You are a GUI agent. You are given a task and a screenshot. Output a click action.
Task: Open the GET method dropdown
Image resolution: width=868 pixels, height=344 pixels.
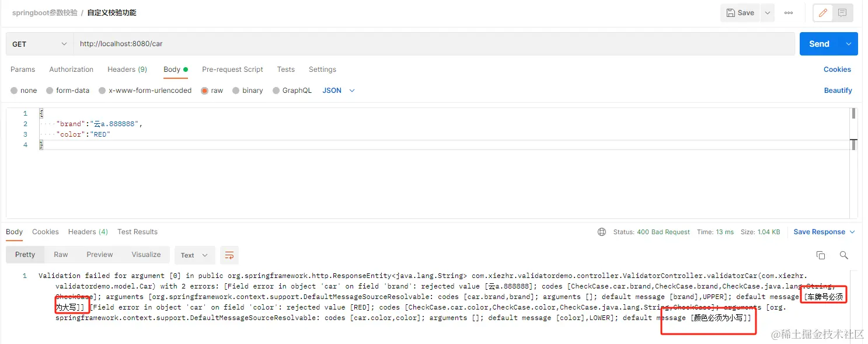point(40,44)
